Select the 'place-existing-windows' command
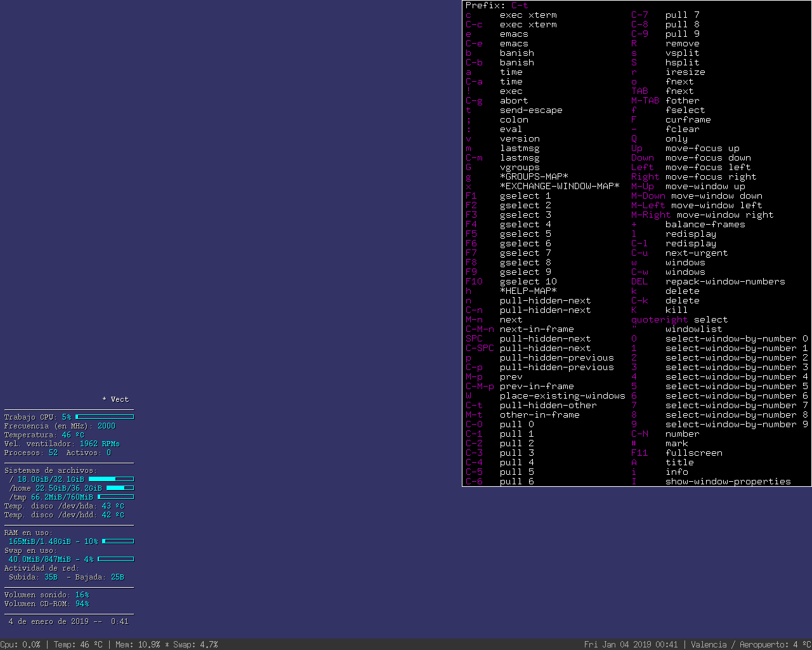The height and width of the screenshot is (650, 812). (x=563, y=395)
